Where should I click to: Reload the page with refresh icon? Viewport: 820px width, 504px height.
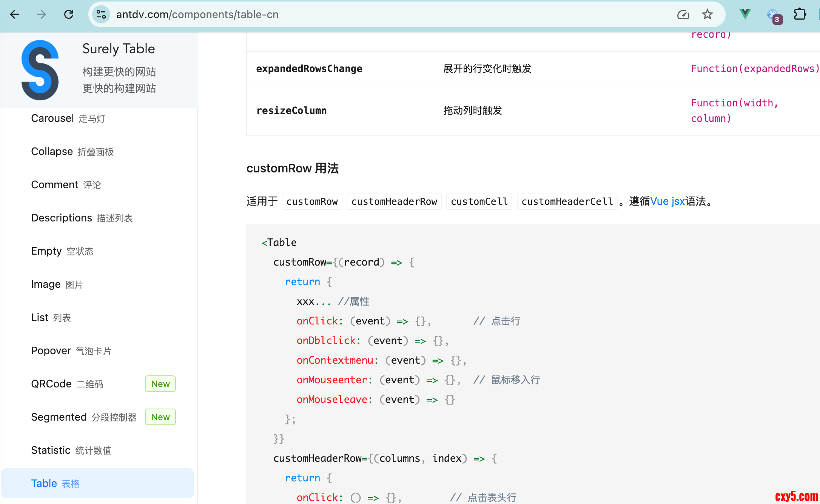69,14
